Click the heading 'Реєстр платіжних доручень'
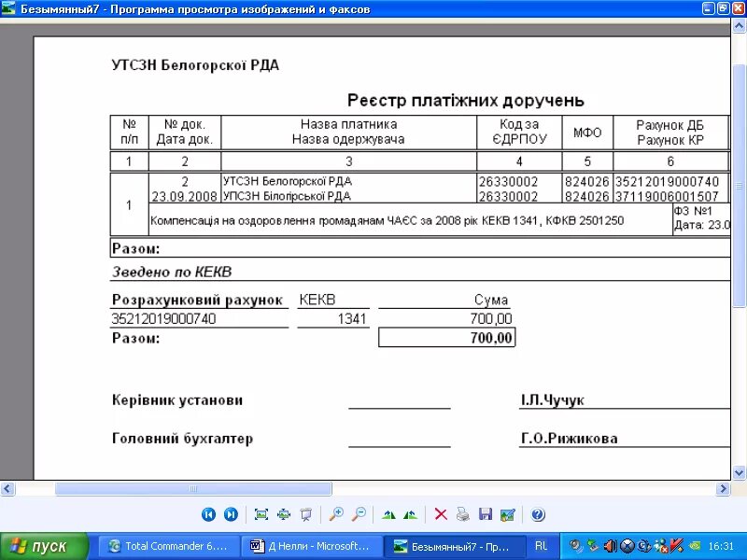 pyautogui.click(x=465, y=101)
